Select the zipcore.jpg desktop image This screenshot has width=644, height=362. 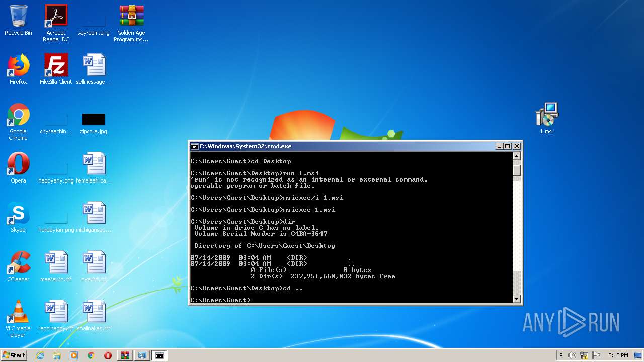(94, 124)
